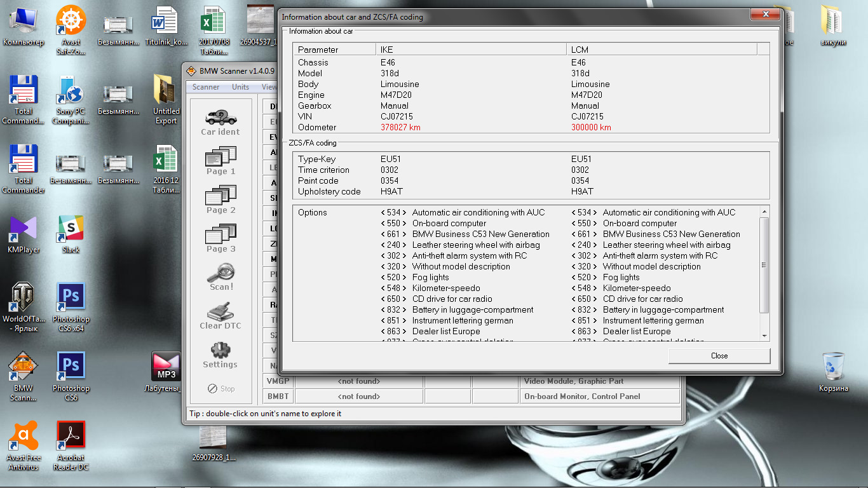Select the Лабутены MP3 file icon
868x488 pixels.
[166, 372]
